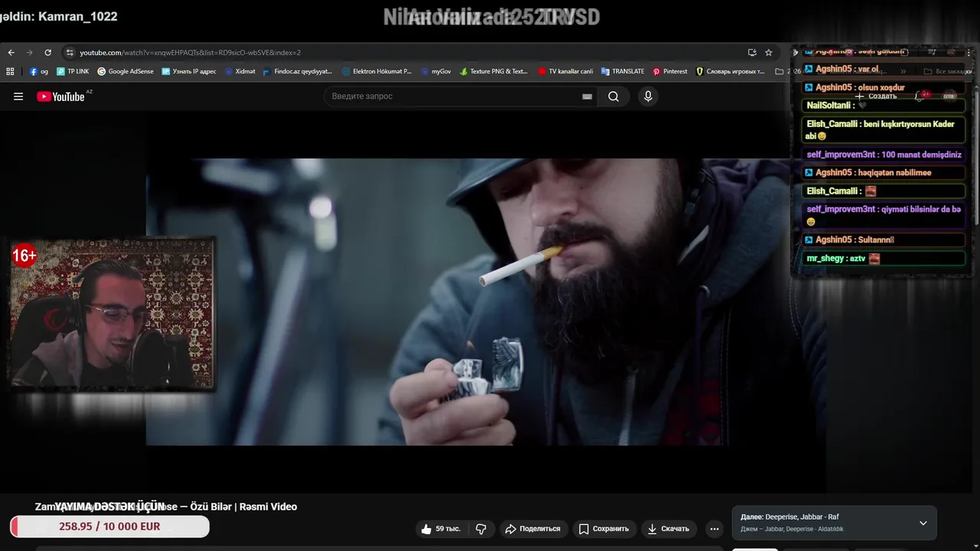Open the Texture PNG & Text bookmark
980x551 pixels.
click(x=494, y=71)
